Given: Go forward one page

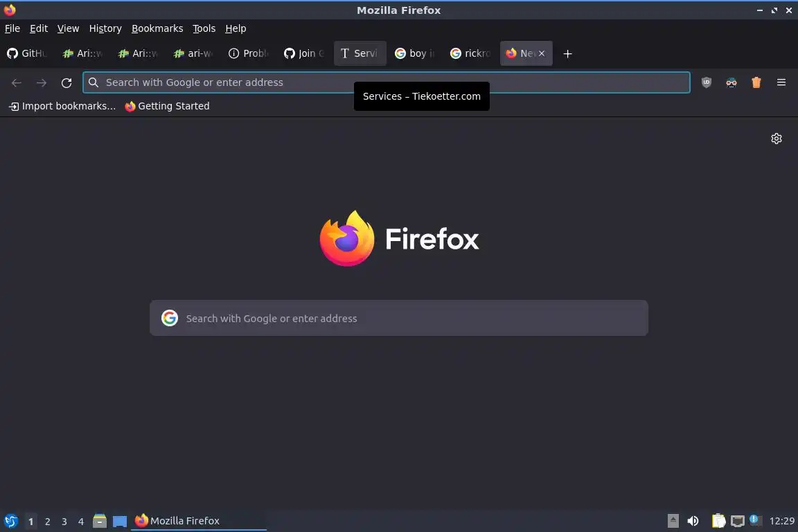Looking at the screenshot, I should [42, 82].
